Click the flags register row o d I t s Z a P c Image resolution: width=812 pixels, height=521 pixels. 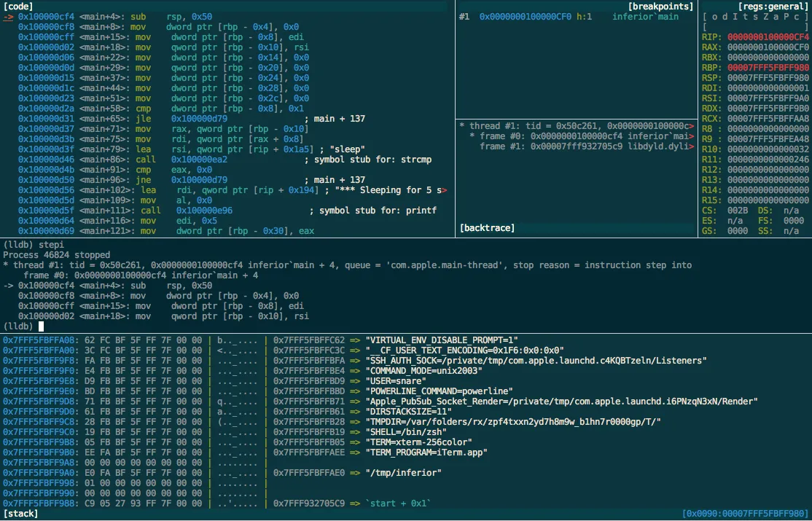tap(755, 17)
